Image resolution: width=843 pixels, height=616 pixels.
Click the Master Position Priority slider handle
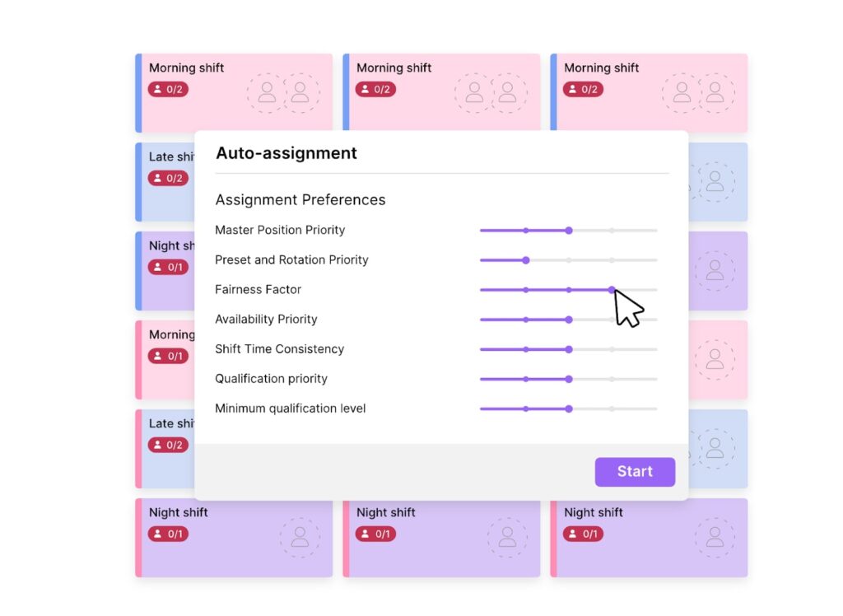coord(568,231)
